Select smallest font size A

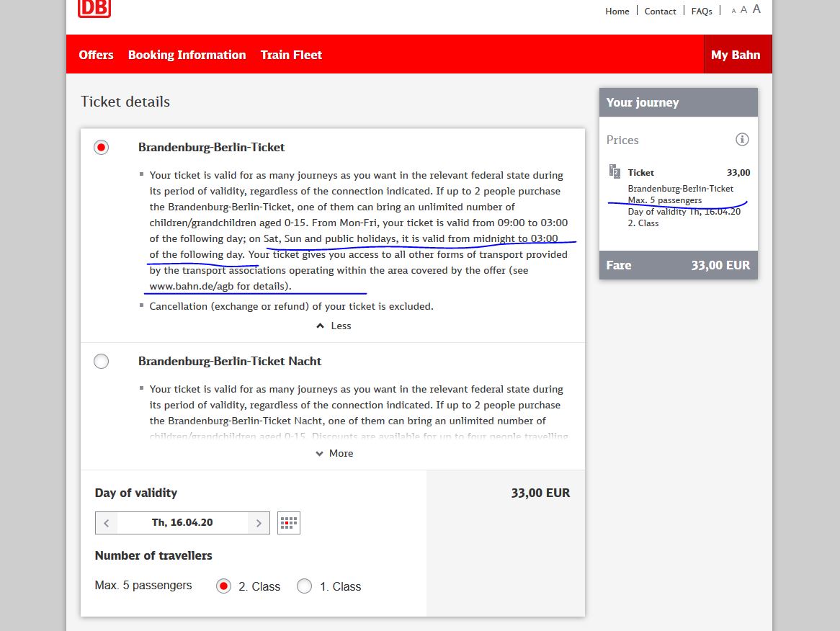[733, 11]
